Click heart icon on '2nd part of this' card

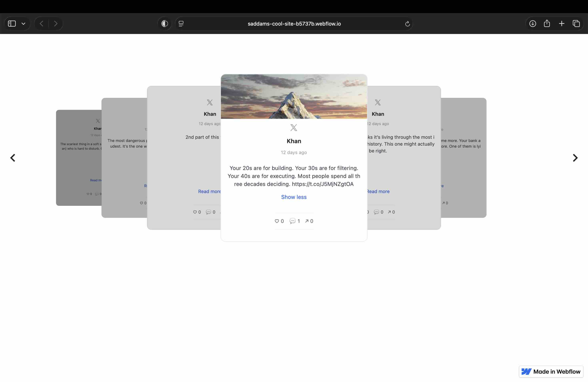195,212
